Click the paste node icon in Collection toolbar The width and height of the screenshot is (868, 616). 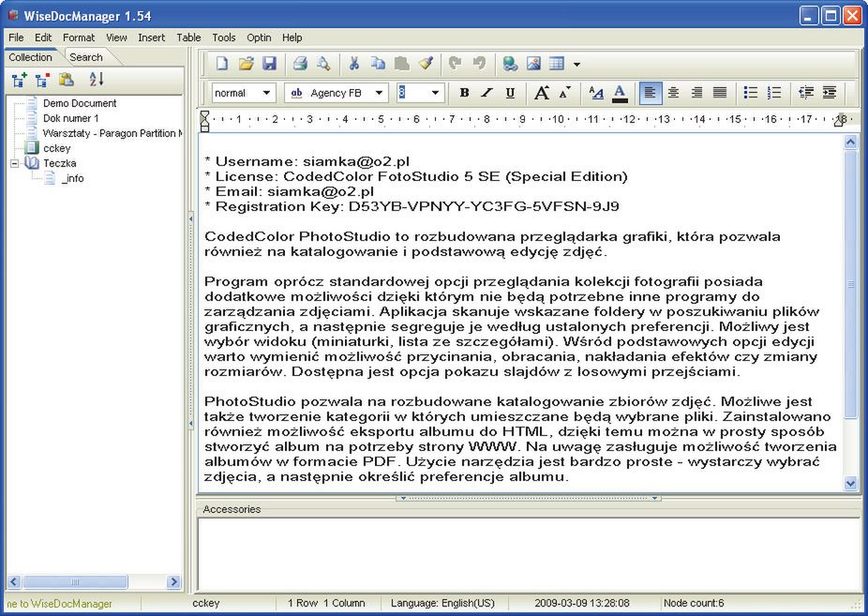67,81
